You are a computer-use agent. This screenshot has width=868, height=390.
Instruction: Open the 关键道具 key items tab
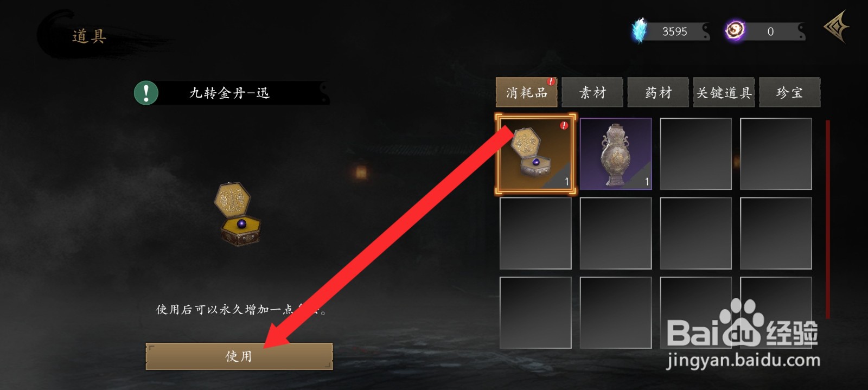coord(724,93)
